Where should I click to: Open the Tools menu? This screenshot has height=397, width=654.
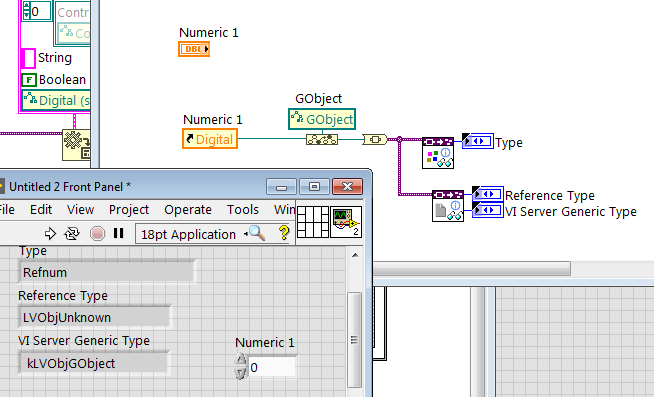point(243,209)
